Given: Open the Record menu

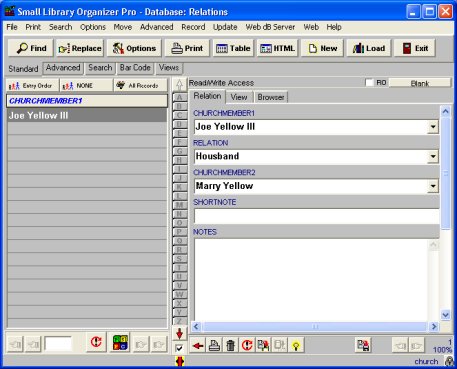Looking at the screenshot, I should [193, 27].
